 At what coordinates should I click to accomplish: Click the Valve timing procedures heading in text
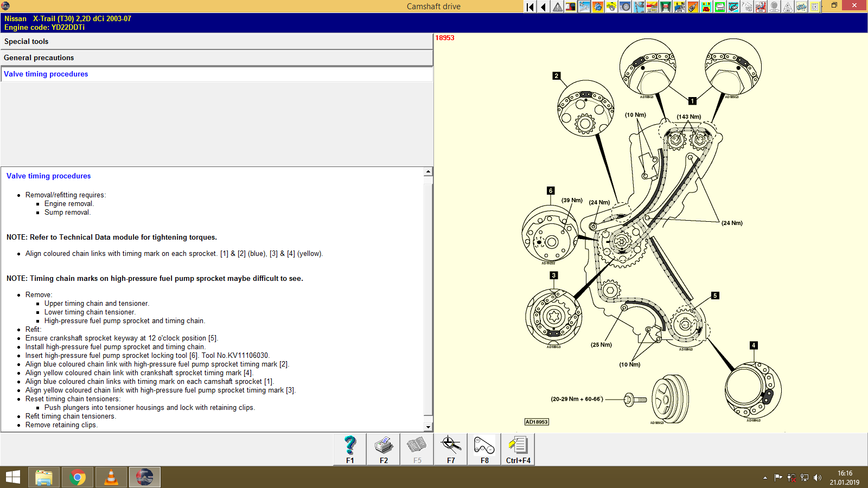(x=49, y=176)
